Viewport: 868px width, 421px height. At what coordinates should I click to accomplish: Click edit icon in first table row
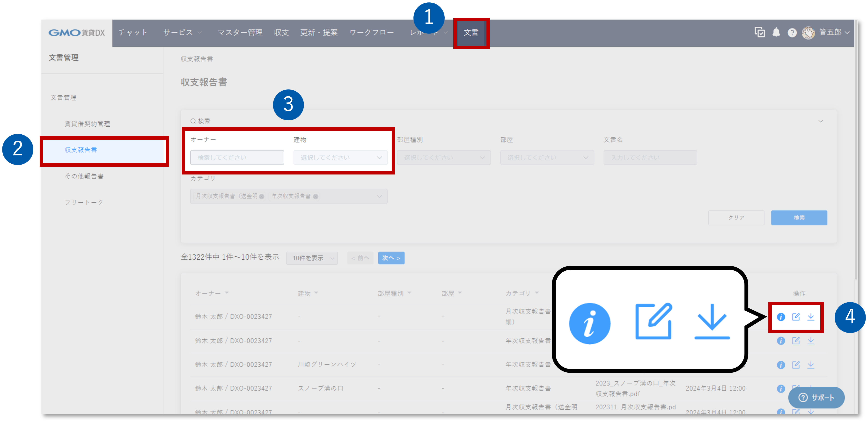click(795, 317)
